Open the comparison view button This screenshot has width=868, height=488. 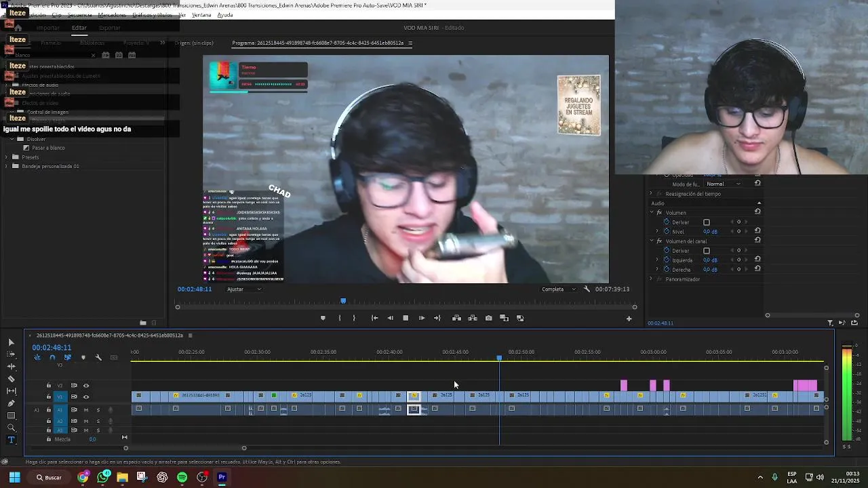click(x=504, y=318)
